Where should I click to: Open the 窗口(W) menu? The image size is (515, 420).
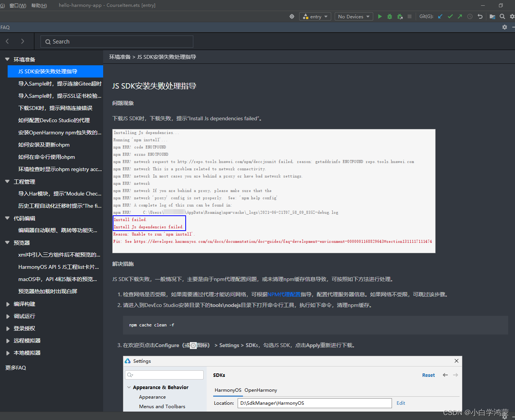coord(18,5)
